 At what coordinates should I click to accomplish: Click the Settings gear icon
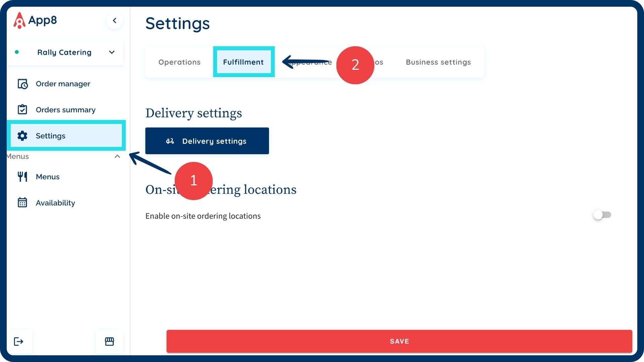click(22, 136)
